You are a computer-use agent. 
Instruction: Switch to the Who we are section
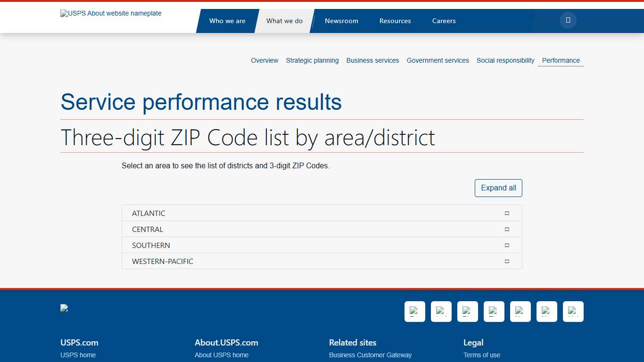click(x=228, y=21)
